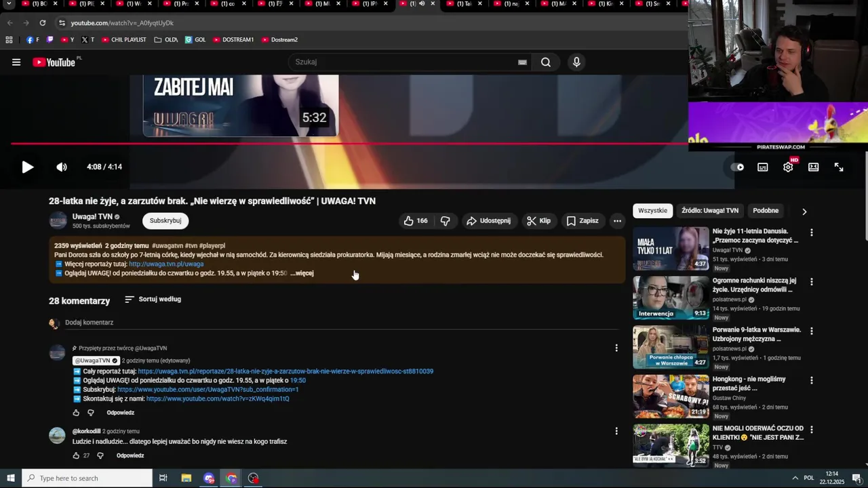Open player settings gear icon

[x=788, y=167]
